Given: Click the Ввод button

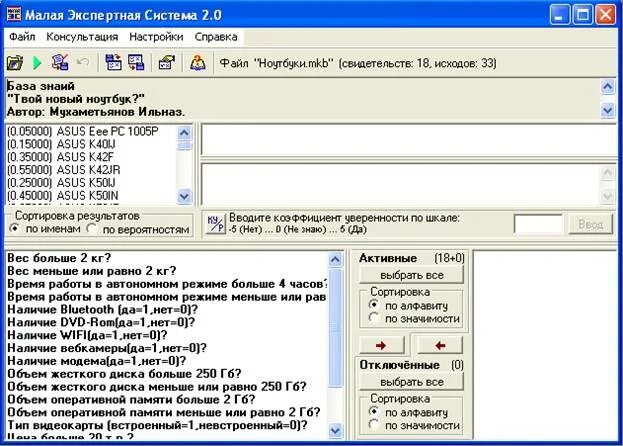Looking at the screenshot, I should click(x=590, y=224).
